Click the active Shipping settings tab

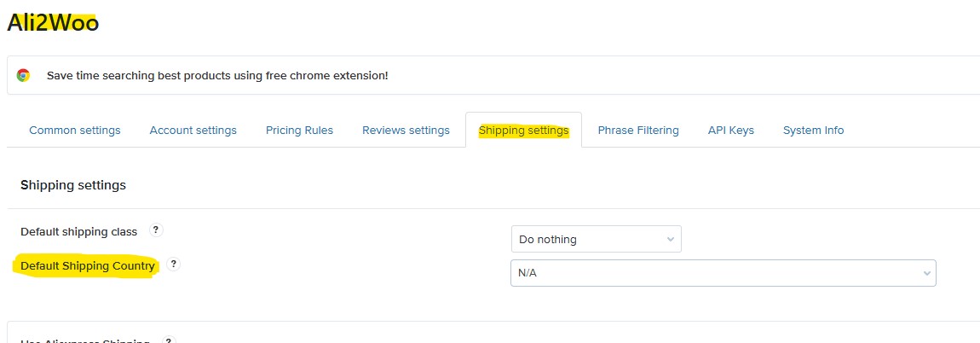tap(523, 131)
